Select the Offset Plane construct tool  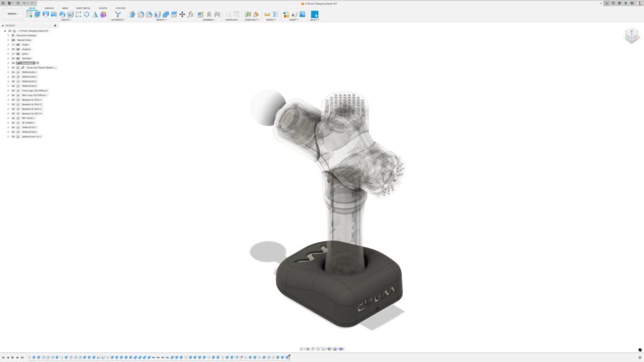pyautogui.click(x=248, y=14)
